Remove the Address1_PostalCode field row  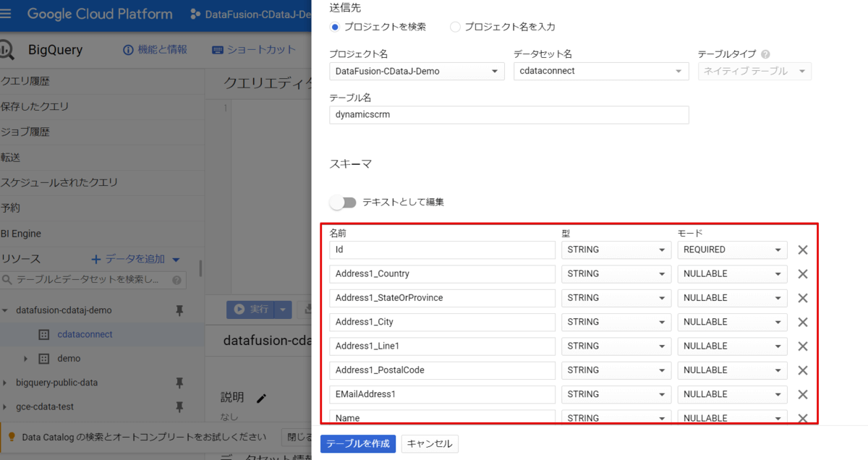pos(803,370)
